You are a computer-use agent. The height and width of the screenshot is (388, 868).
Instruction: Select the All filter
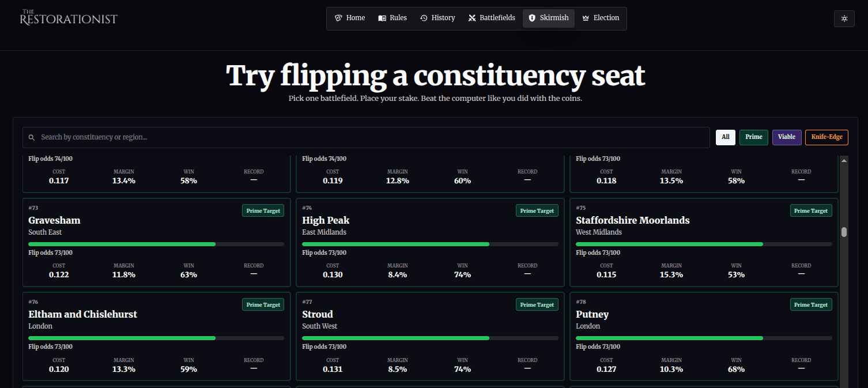pos(725,137)
